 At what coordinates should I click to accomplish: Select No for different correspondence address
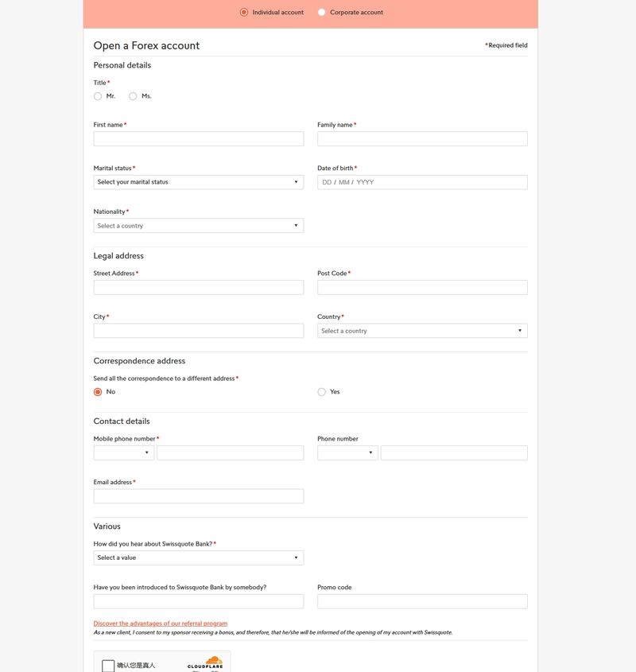coord(98,392)
